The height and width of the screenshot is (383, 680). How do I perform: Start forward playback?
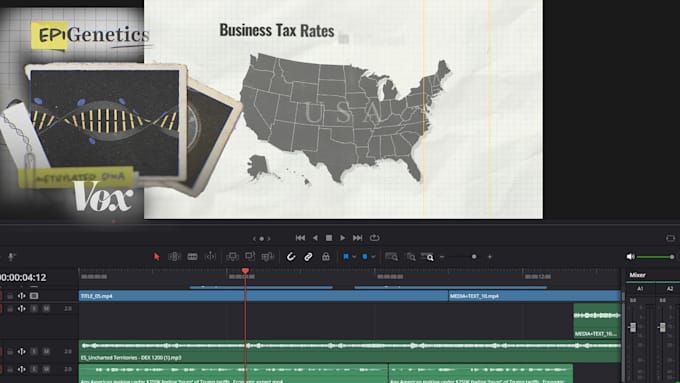(343, 238)
